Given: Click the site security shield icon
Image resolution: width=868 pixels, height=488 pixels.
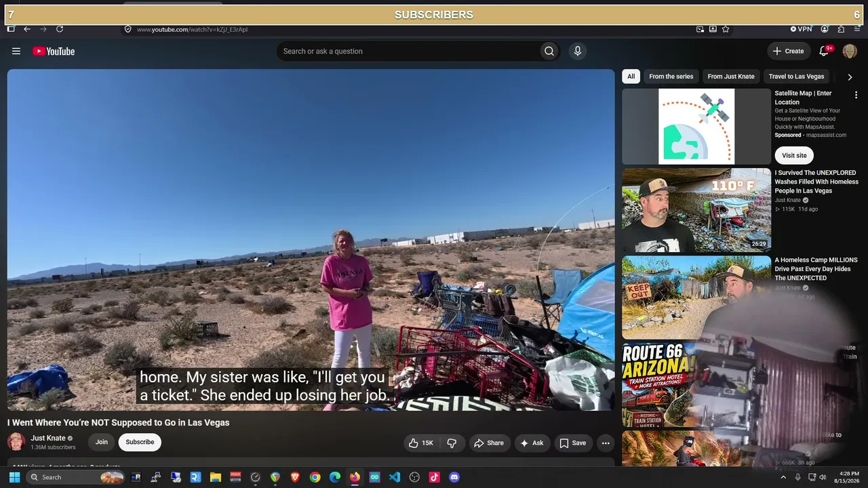Looking at the screenshot, I should (x=127, y=29).
